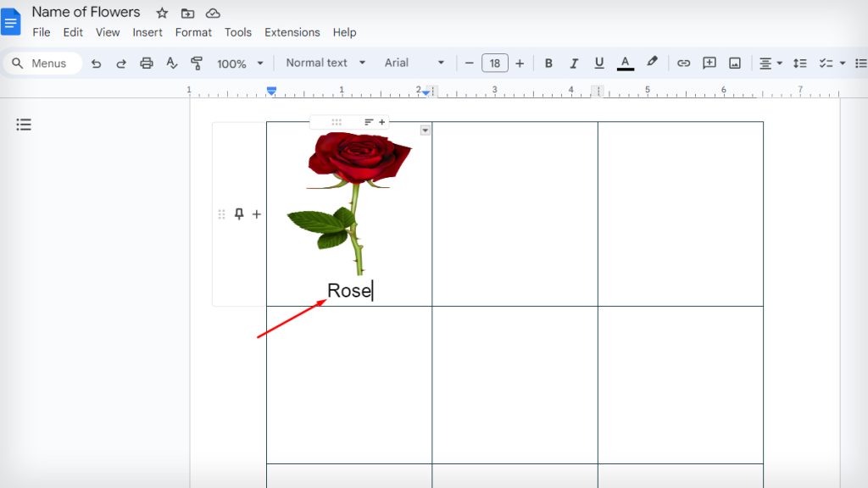Run the Spelling and grammar check
This screenshot has height=488, width=868.
point(170,63)
